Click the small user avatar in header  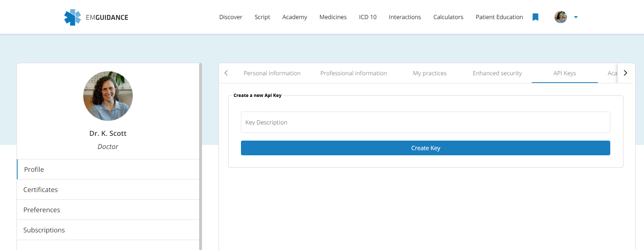(560, 17)
